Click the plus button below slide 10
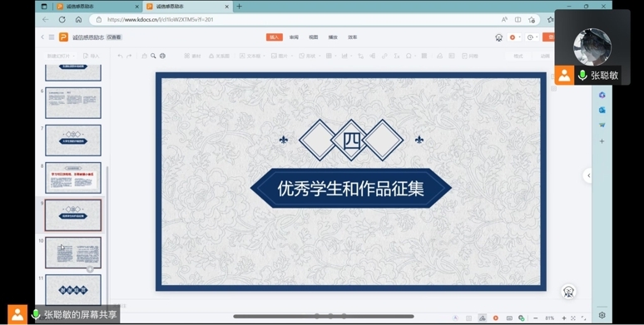This screenshot has width=644, height=325. pos(90,269)
